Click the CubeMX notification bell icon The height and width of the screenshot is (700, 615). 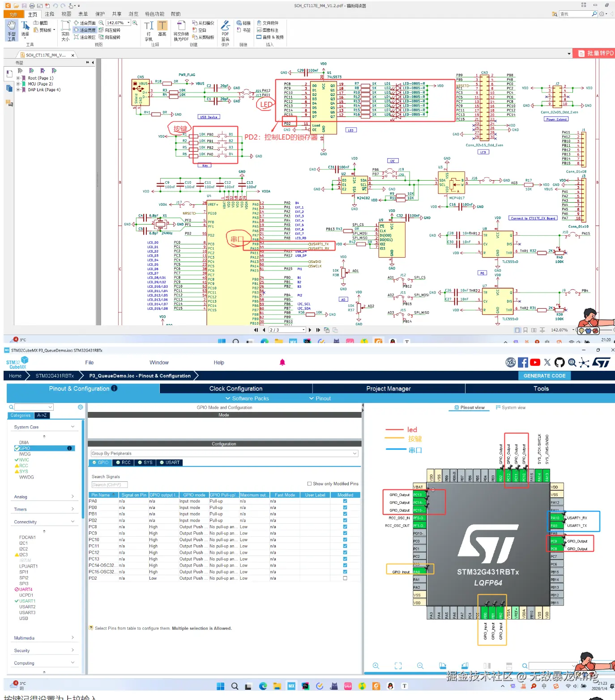coord(282,362)
